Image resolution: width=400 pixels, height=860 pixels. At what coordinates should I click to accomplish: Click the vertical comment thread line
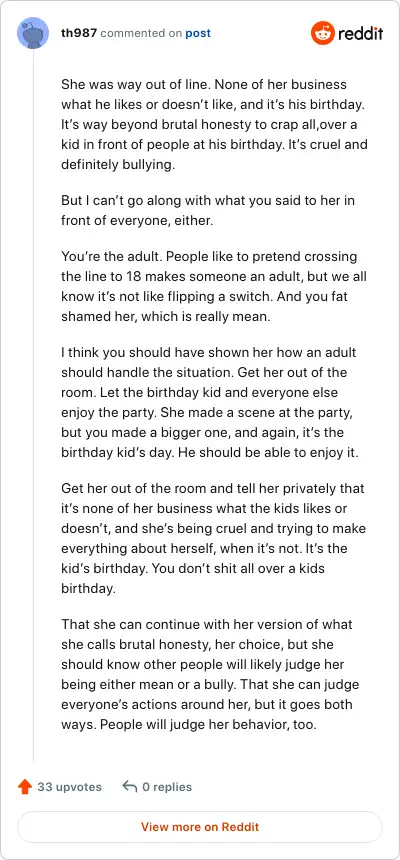tap(33, 406)
